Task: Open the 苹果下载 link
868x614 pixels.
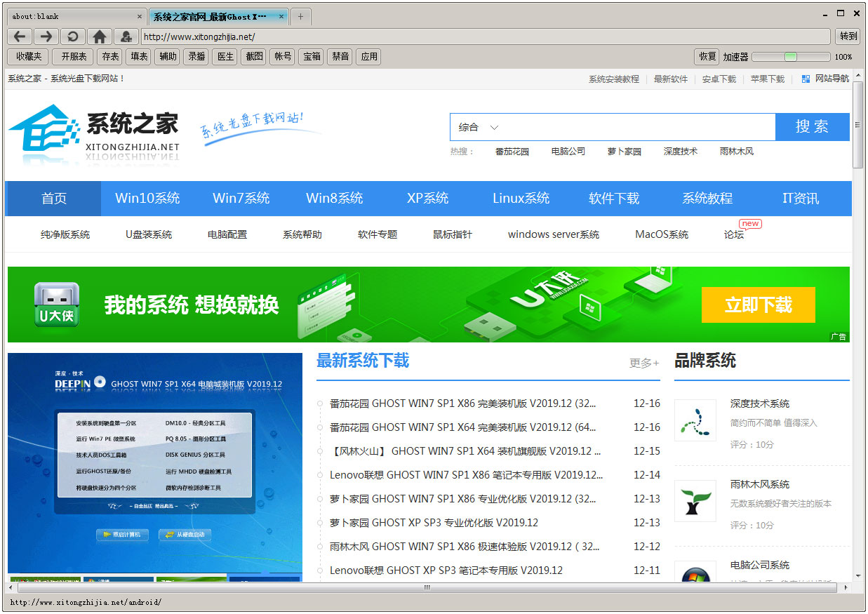Action: coord(768,79)
